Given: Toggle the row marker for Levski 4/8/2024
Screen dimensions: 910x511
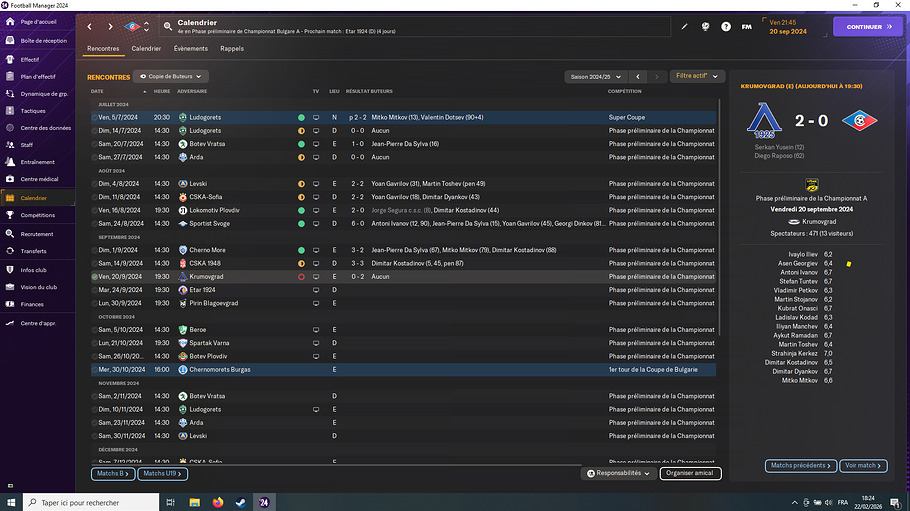Looking at the screenshot, I should tap(94, 184).
